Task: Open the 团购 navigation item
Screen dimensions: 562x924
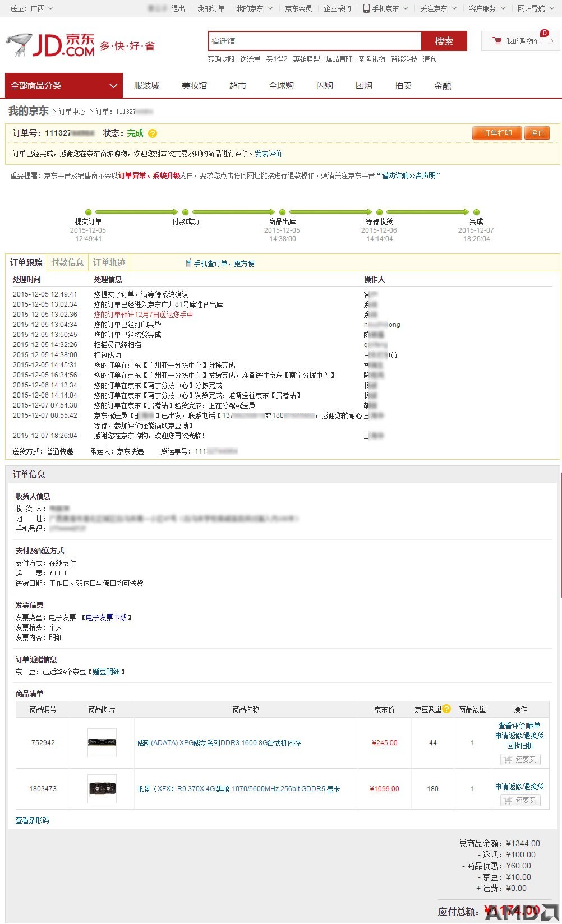Action: (x=364, y=86)
